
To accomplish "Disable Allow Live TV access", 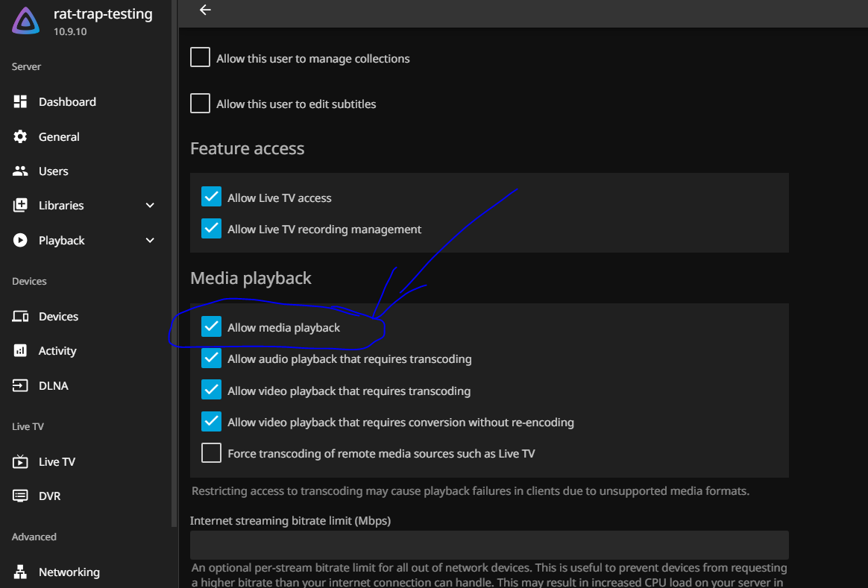I will tap(212, 197).
